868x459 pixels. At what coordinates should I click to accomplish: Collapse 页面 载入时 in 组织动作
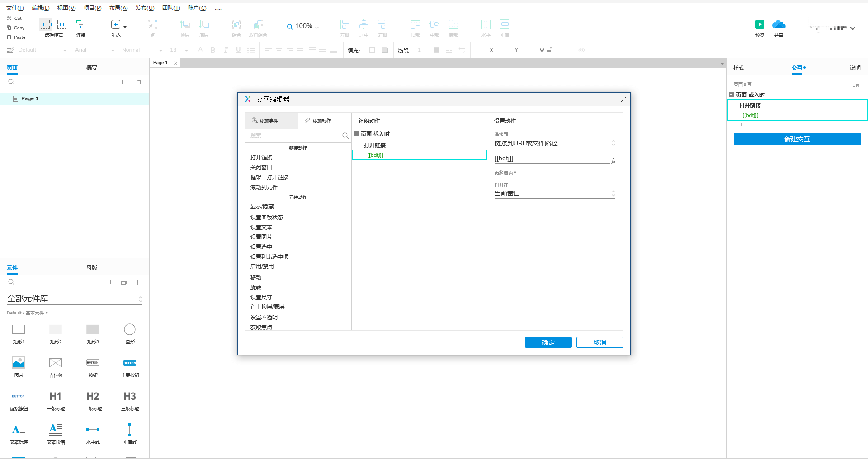coord(356,134)
